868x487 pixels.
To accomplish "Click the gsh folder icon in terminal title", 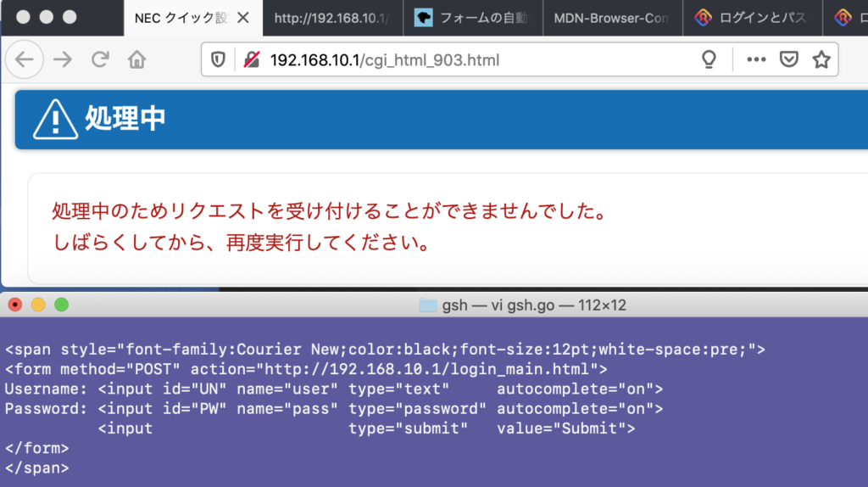I will [x=428, y=305].
